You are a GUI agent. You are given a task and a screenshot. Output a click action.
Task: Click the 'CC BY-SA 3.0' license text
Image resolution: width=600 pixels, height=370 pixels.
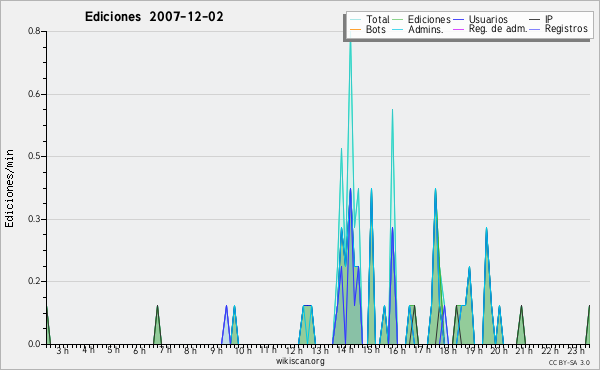[x=569, y=362]
